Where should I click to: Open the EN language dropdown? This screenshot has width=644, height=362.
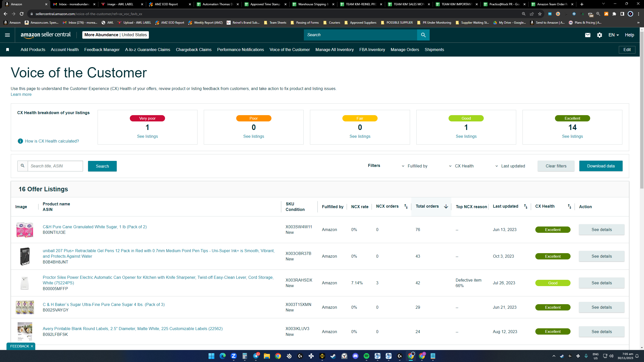point(614,35)
